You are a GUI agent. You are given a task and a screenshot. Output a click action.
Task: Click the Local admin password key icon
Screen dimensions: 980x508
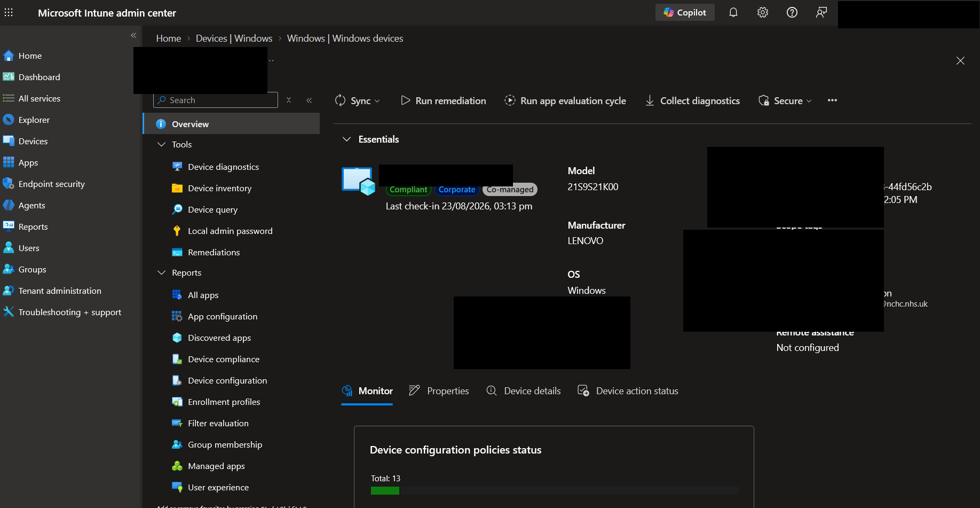coord(177,231)
